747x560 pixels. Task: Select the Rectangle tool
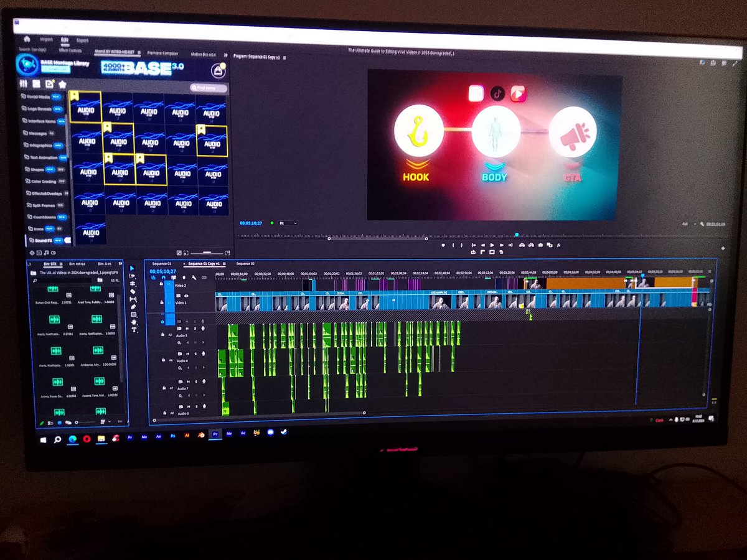click(133, 314)
